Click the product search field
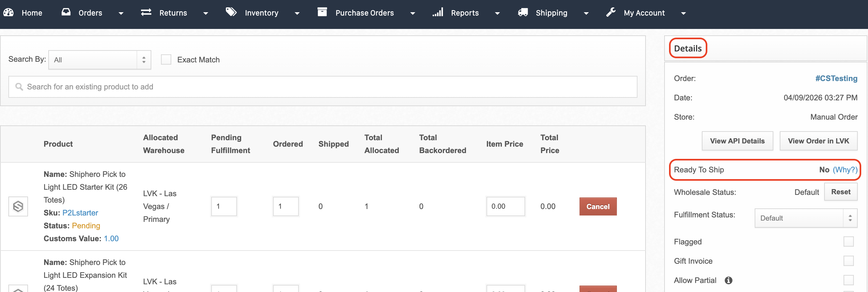Screen dimensions: 868x292 coord(323,87)
